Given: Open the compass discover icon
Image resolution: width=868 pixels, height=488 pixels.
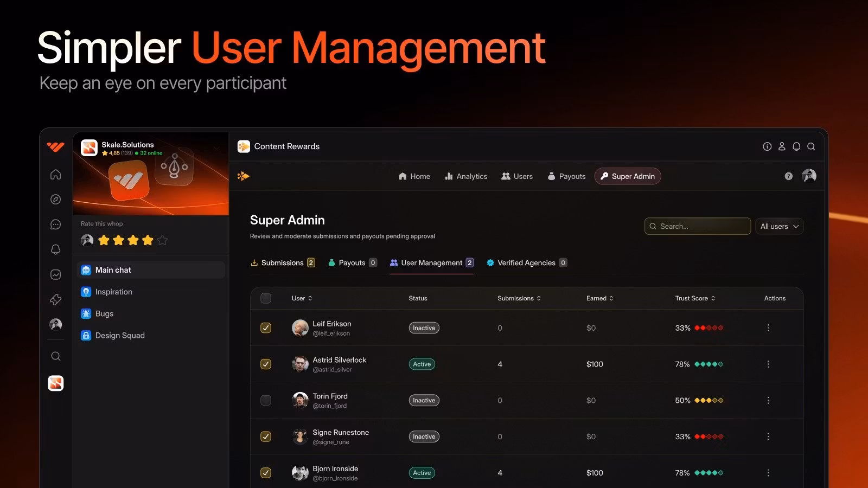Looking at the screenshot, I should pyautogui.click(x=55, y=200).
